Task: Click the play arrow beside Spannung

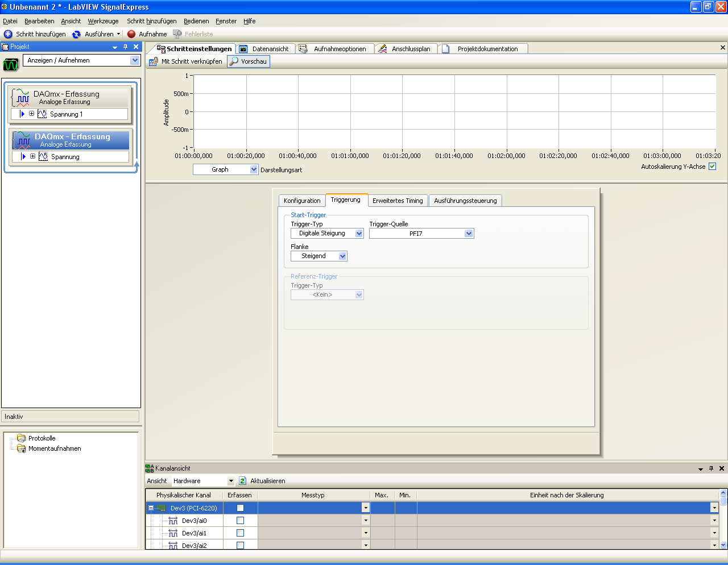Action: (x=23, y=157)
